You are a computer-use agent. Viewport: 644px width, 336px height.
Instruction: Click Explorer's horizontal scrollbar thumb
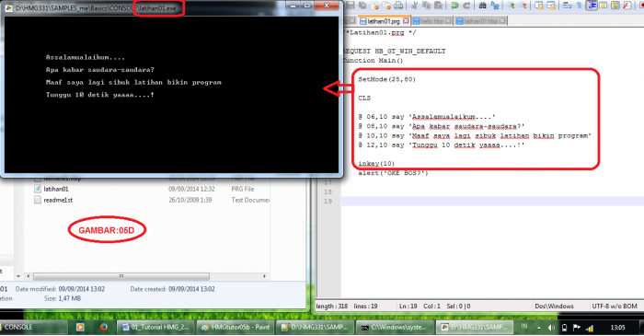point(121,276)
